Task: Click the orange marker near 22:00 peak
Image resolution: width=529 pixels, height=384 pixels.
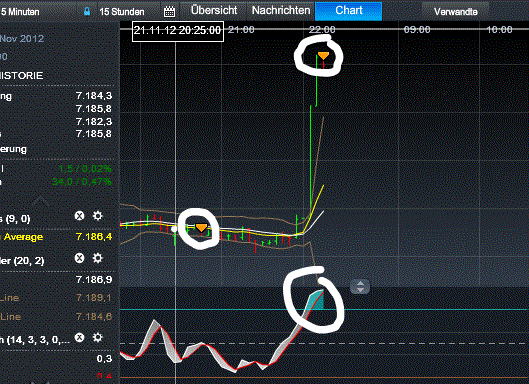Action: tap(323, 56)
